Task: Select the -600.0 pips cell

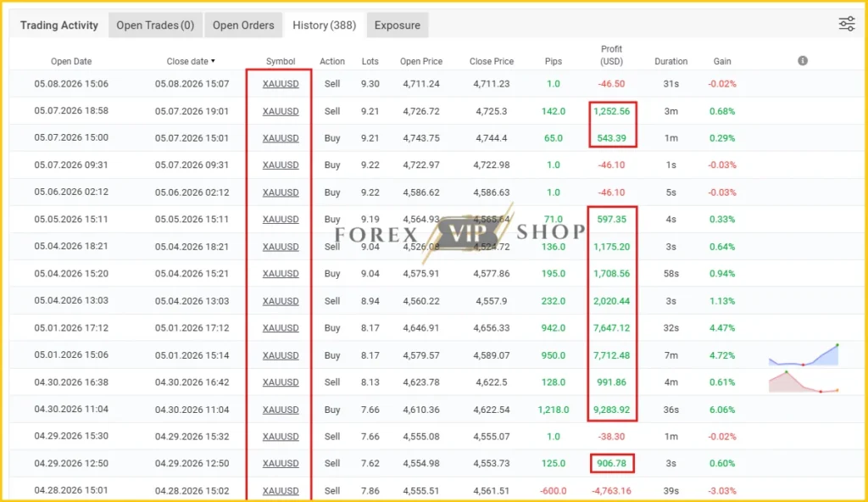Action: 554,491
